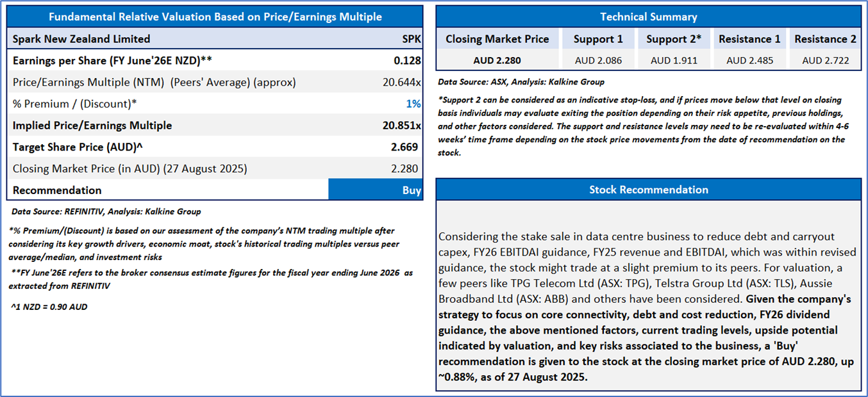Click the Target Share Price value 2.669
This screenshot has width=868, height=397.
[x=405, y=147]
